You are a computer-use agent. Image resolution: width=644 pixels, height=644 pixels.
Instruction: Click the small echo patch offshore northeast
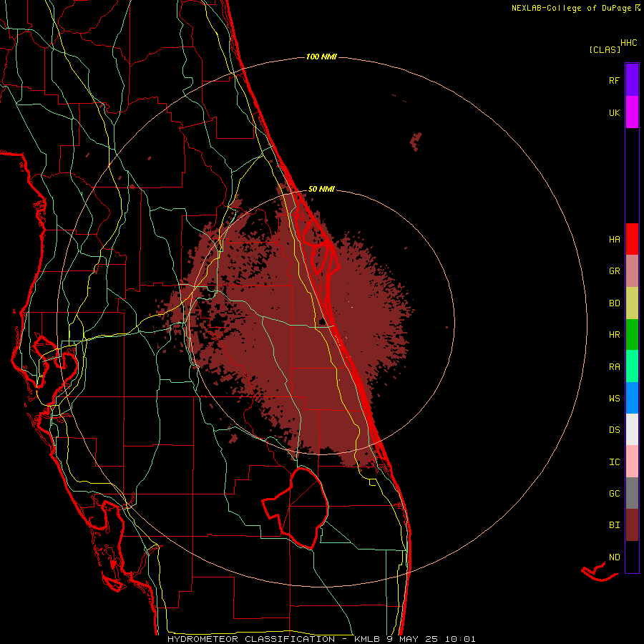[x=416, y=141]
